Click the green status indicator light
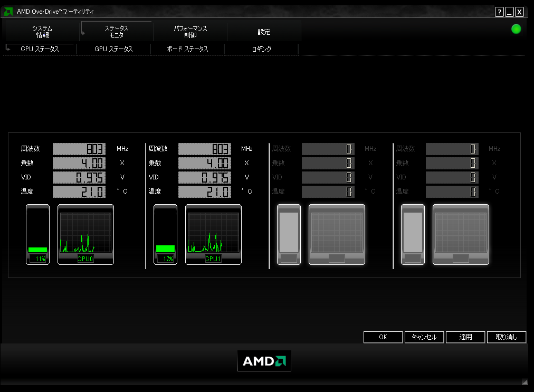 coord(516,30)
